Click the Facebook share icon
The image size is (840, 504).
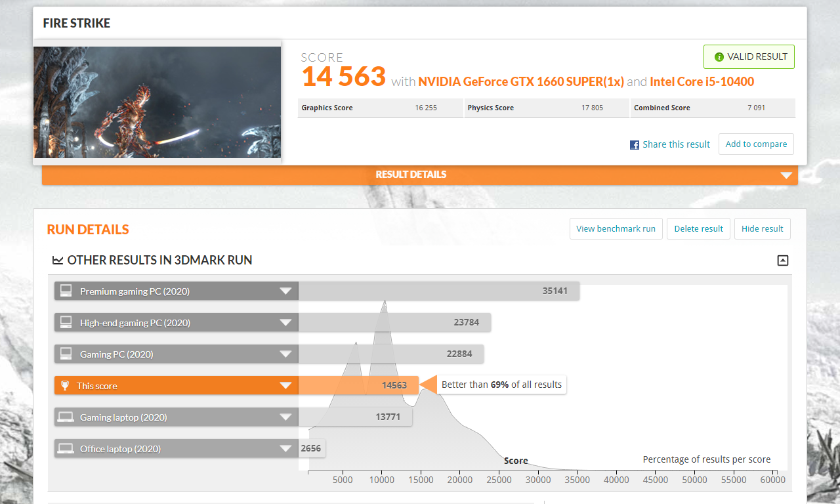tap(635, 145)
